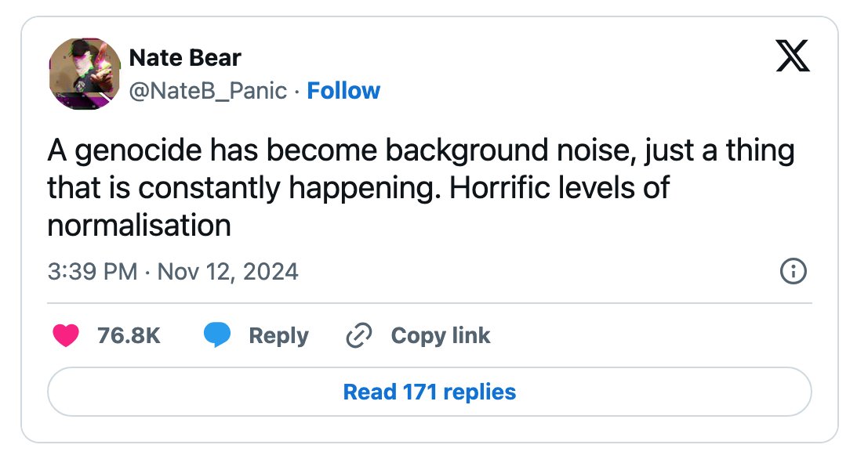868x470 pixels.
Task: Click the word constantly in the tweet
Action: (209, 188)
